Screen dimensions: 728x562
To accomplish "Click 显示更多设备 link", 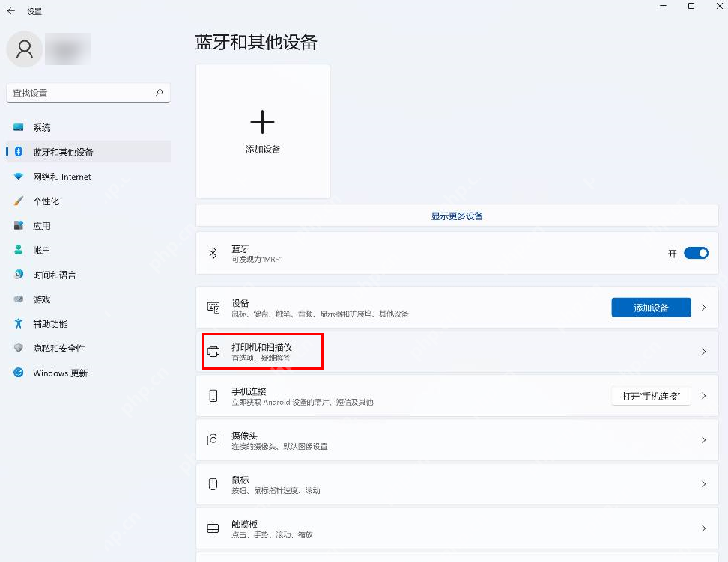I will pyautogui.click(x=457, y=216).
